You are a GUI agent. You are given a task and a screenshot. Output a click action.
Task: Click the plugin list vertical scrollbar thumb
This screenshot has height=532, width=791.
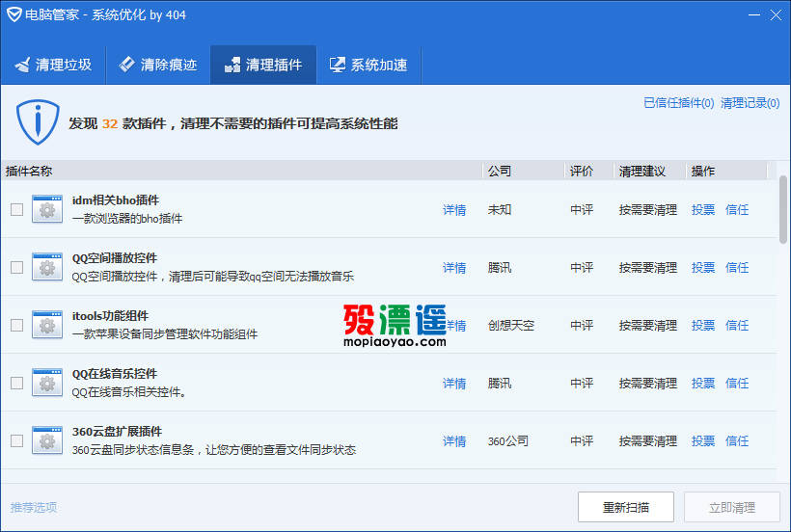(783, 209)
